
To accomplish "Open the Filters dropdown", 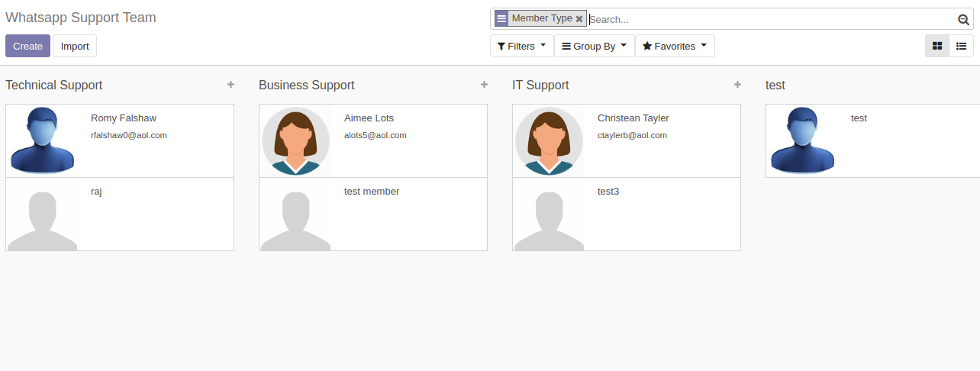I will (x=521, y=46).
